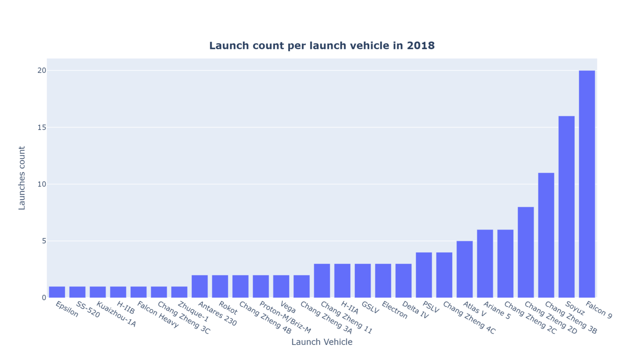This screenshot has width=644, height=351.
Task: Select the Vega bar
Action: point(281,286)
